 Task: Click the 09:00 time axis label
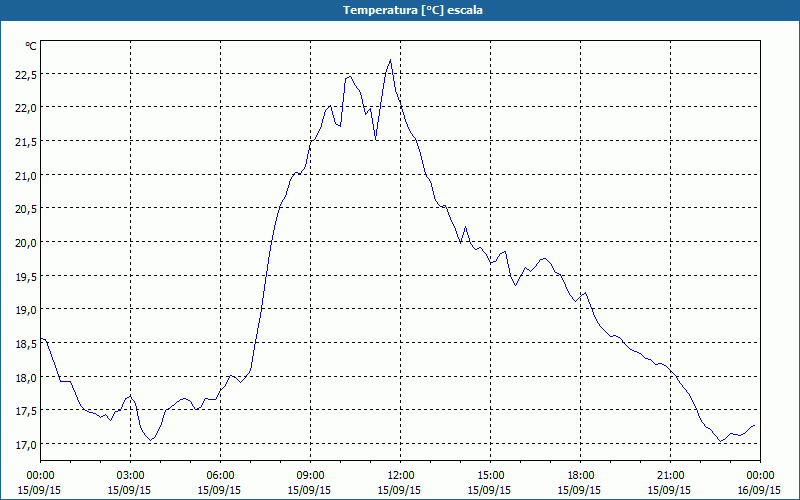coord(310,476)
